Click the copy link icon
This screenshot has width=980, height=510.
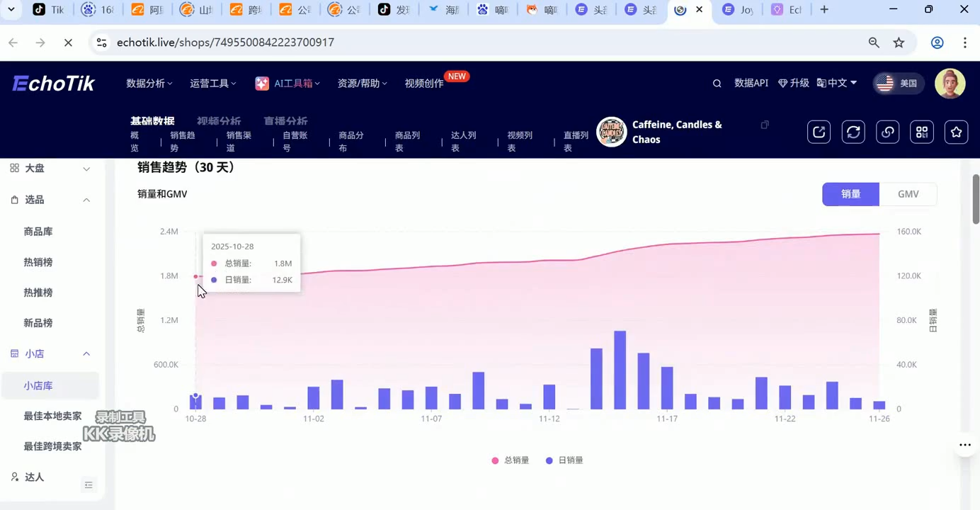[x=887, y=132]
